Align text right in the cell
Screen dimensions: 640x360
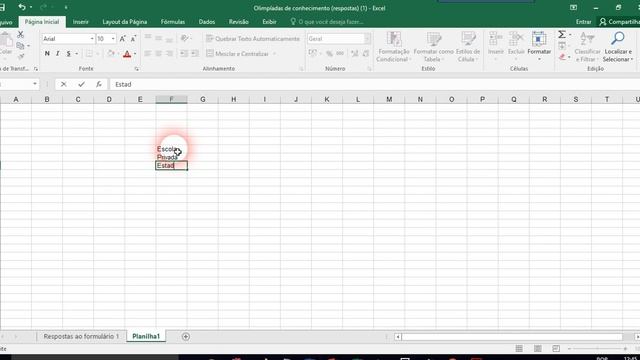tap(169, 53)
